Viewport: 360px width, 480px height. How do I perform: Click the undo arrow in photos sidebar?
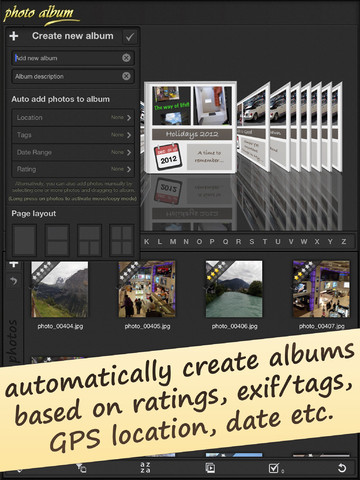pyautogui.click(x=14, y=281)
